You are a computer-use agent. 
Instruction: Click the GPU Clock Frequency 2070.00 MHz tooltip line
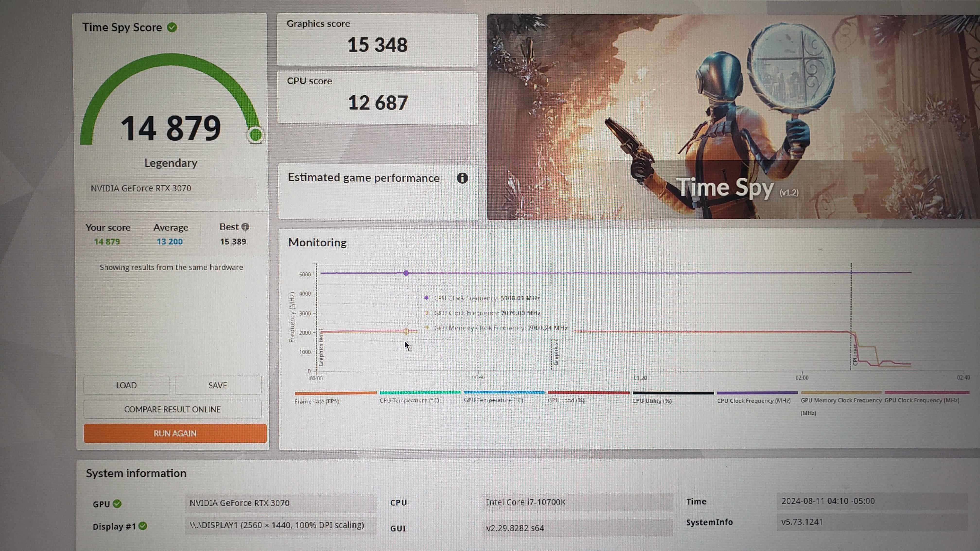(x=482, y=313)
